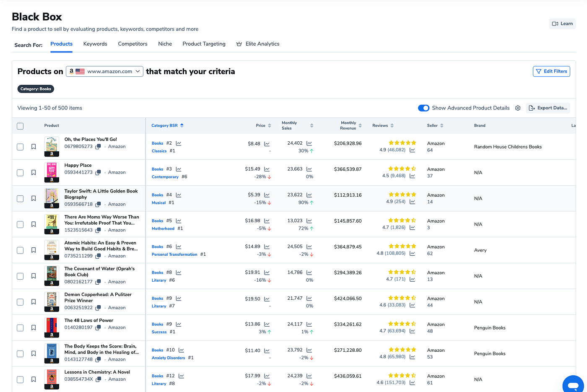Click the Edit Filters button
Viewport: 587px width, 392px height.
coord(551,71)
